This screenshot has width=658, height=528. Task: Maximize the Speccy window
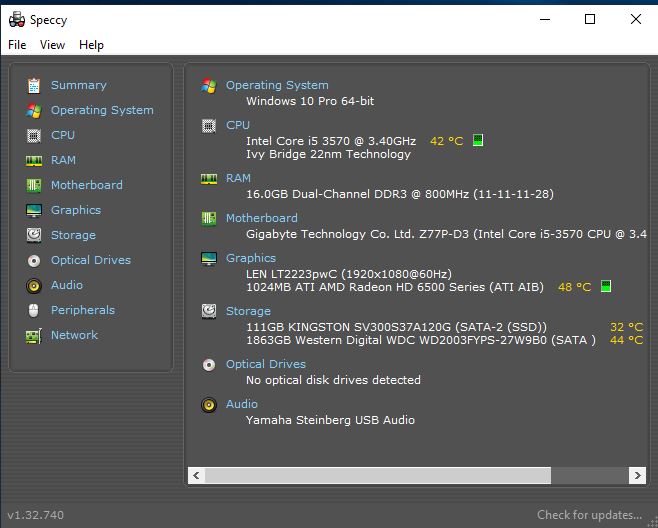pyautogui.click(x=590, y=19)
